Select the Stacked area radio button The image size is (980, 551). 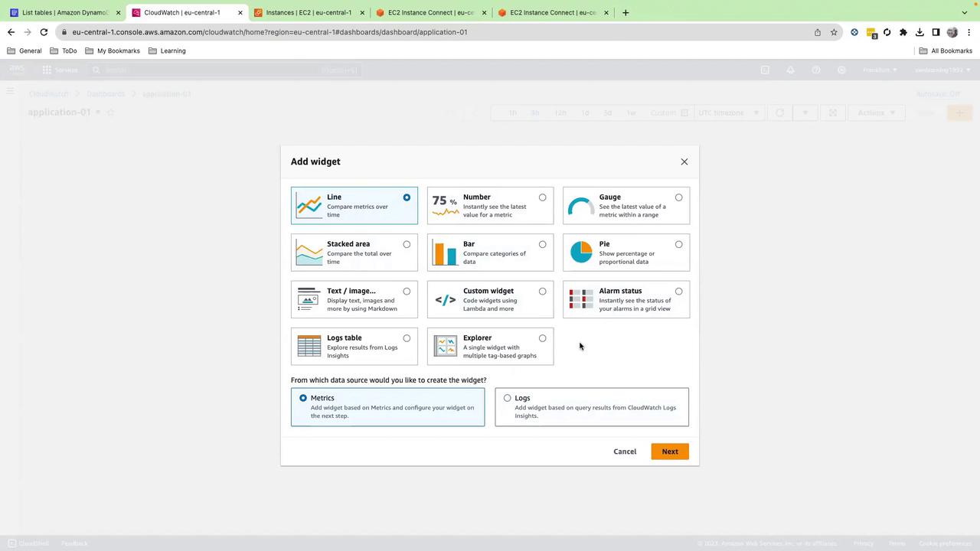click(x=407, y=244)
